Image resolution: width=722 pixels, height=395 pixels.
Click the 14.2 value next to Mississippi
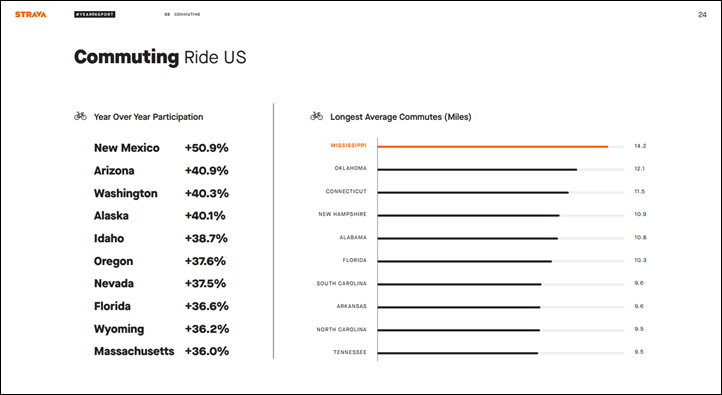[640, 146]
